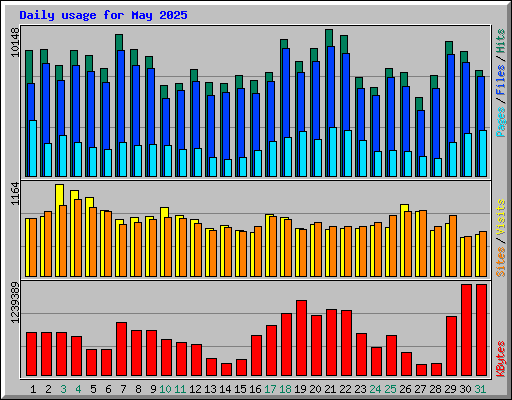The width and height of the screenshot is (512, 400).
Task: Click the "Daily usage for May 2025" title
Action: click(103, 15)
